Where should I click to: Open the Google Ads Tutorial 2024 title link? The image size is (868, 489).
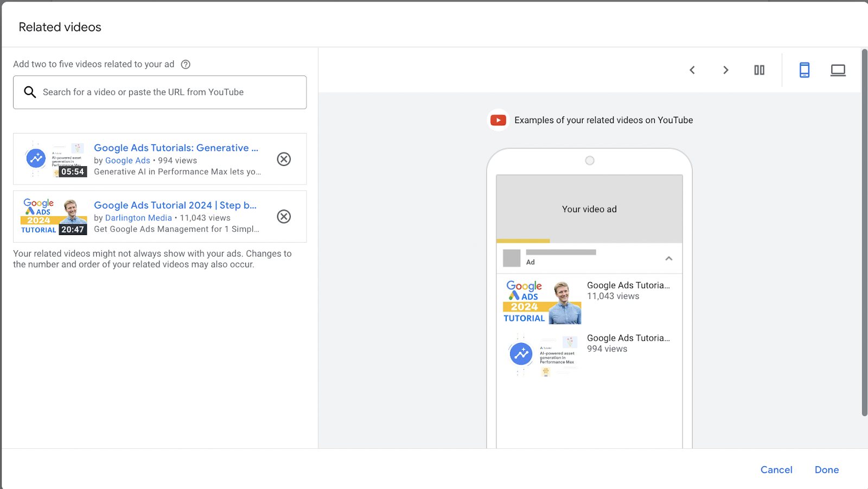[x=175, y=205]
